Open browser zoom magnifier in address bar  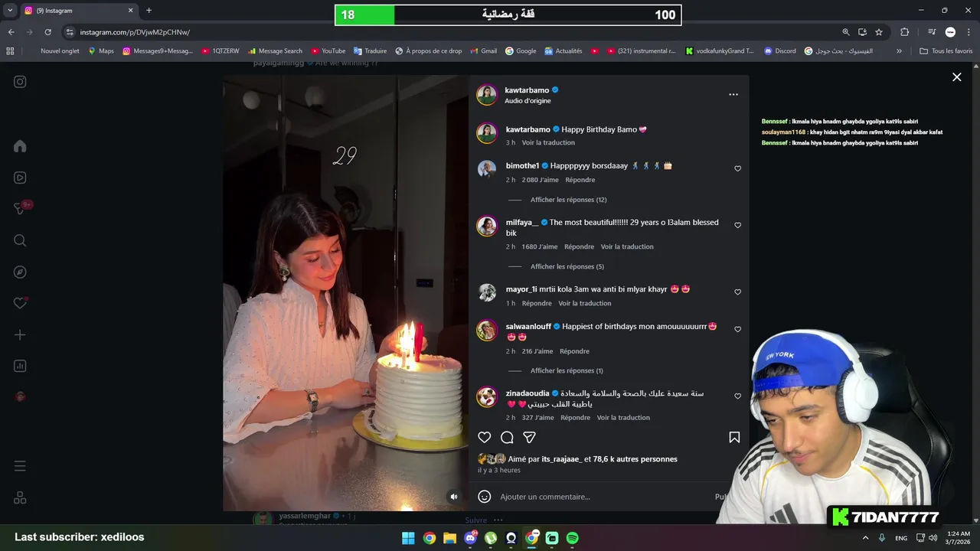point(846,32)
